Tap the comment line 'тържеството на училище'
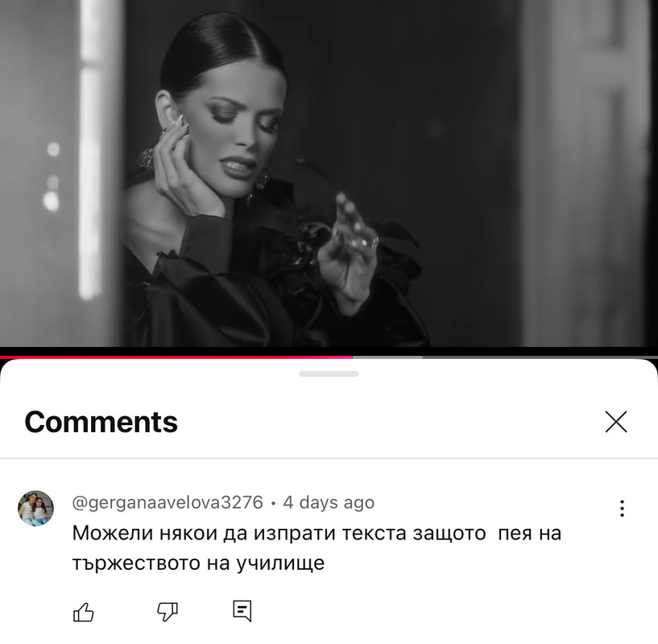 pos(198,563)
